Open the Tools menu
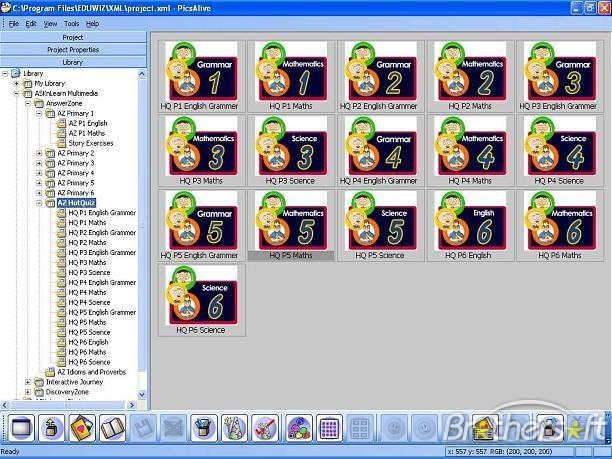612x459 pixels. click(71, 24)
